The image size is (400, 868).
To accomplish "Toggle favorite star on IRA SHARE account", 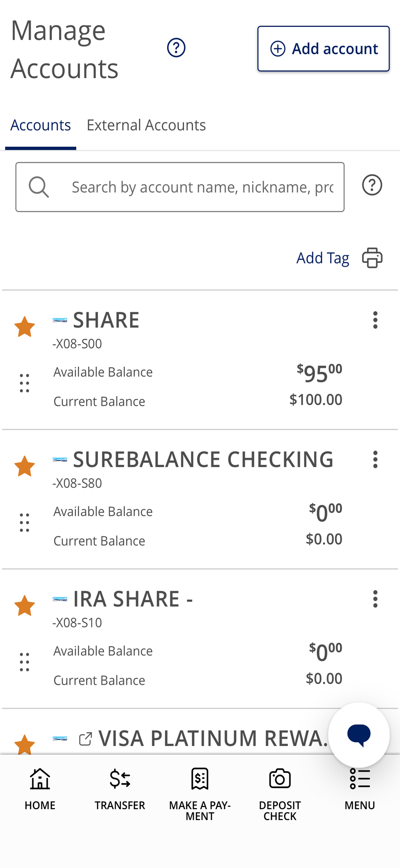I will click(25, 606).
